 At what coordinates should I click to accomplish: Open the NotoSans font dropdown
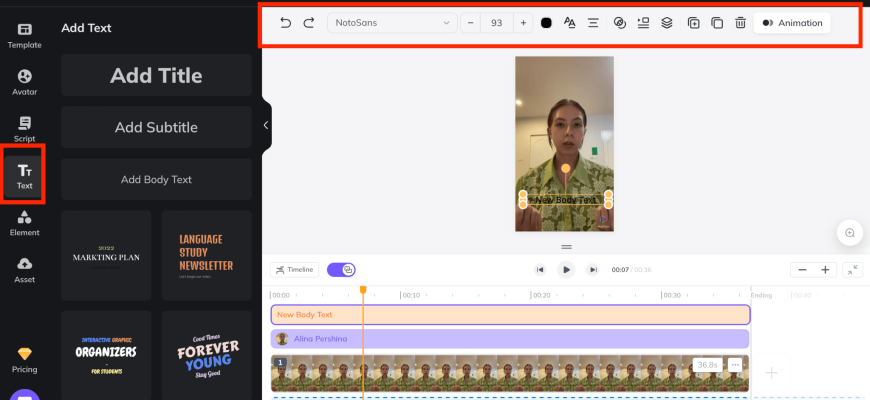click(x=392, y=22)
